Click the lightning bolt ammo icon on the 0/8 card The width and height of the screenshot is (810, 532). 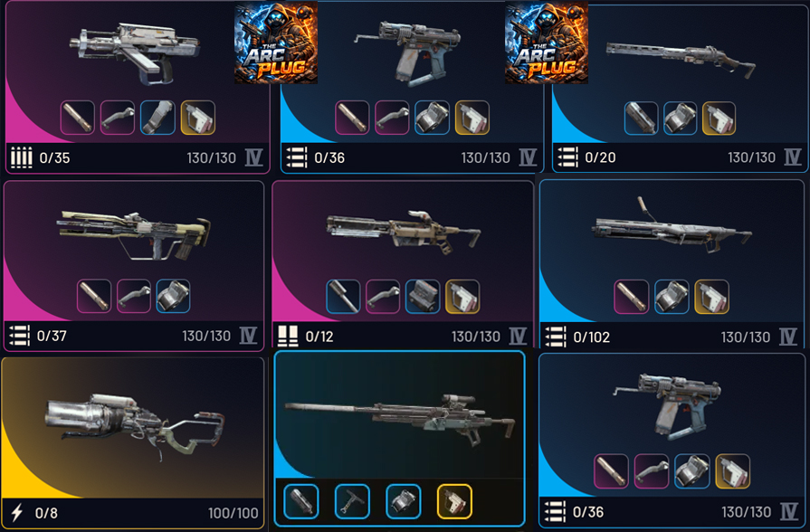pyautogui.click(x=17, y=512)
